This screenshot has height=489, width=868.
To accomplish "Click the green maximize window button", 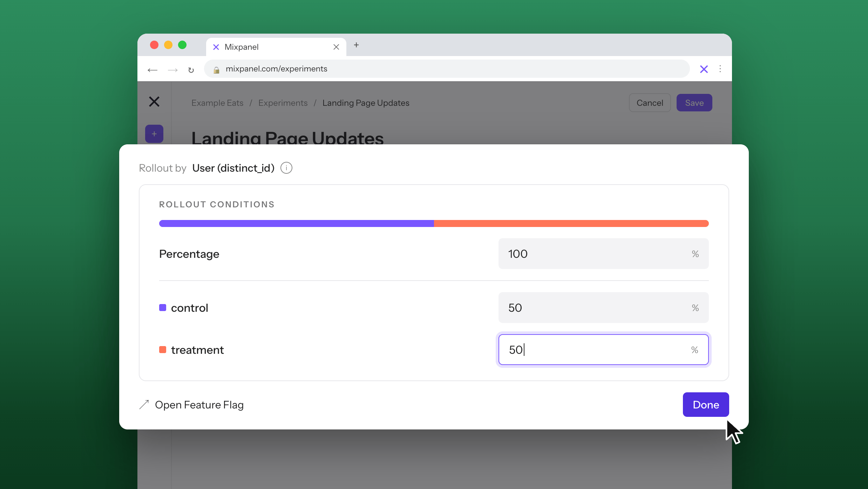I will [x=182, y=45].
